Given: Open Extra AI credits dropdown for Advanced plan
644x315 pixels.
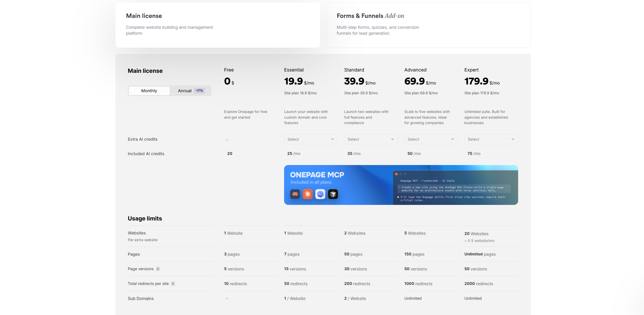Looking at the screenshot, I should [431, 139].
